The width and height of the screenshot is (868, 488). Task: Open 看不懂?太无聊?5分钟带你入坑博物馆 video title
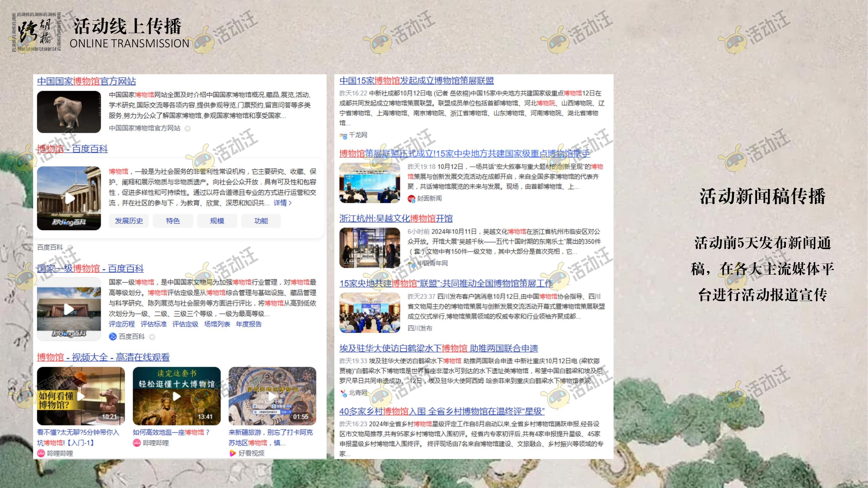[78, 437]
